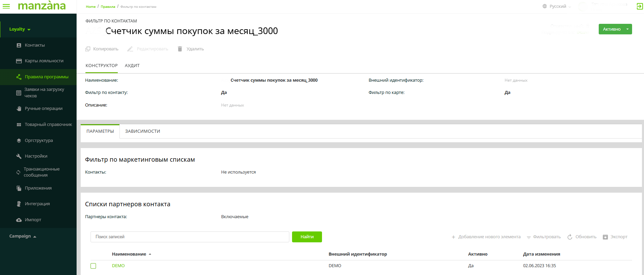644x275 pixels.
Task: Expand the Loyalty sidebar section
Action: [20, 29]
